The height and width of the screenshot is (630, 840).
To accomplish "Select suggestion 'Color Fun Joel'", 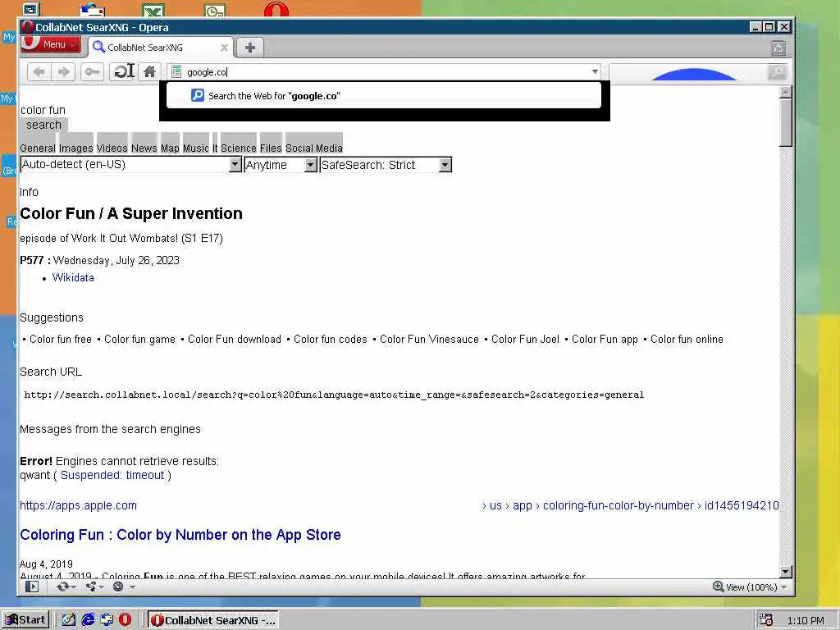I will tap(525, 339).
